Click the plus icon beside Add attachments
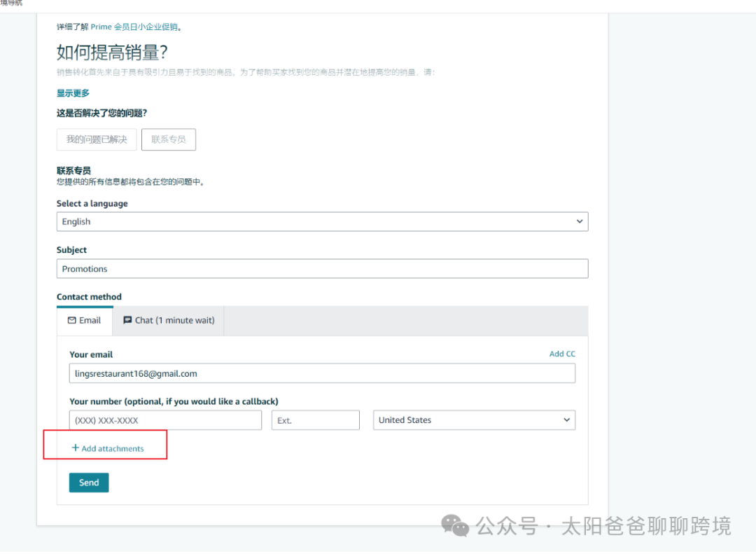Image resolution: width=756 pixels, height=556 pixels. (x=75, y=448)
